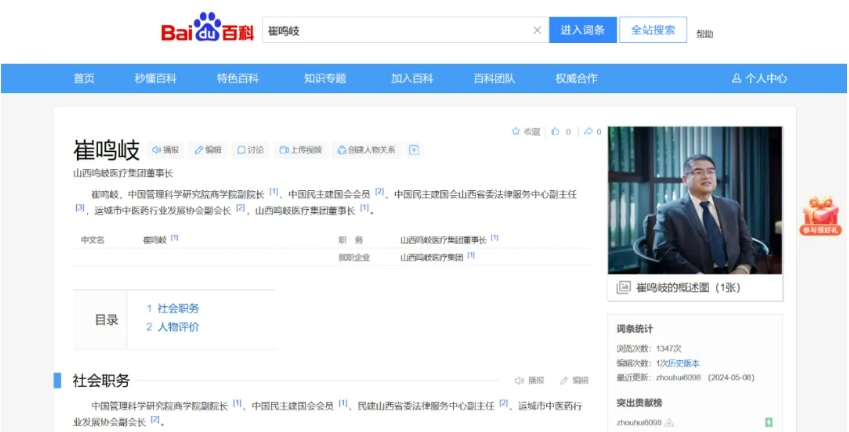Image resolution: width=849 pixels, height=432 pixels.
Task: Go to the 首页 nav tab
Action: [84, 78]
